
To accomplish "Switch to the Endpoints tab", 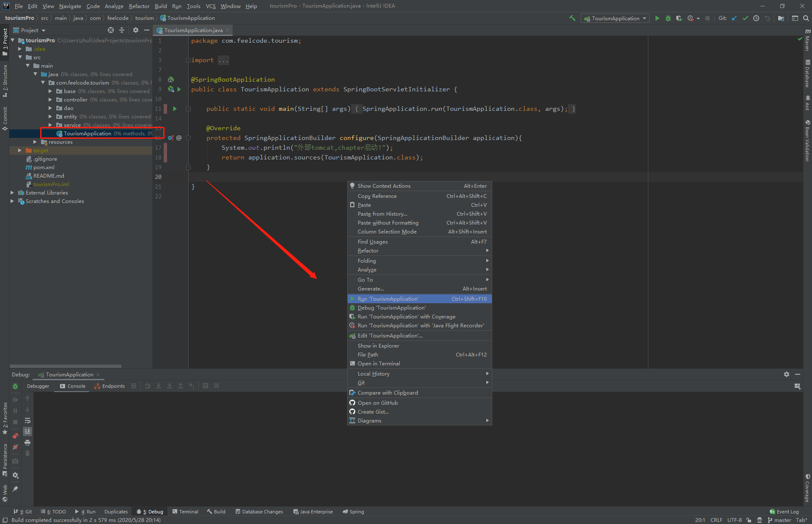I will 110,386.
